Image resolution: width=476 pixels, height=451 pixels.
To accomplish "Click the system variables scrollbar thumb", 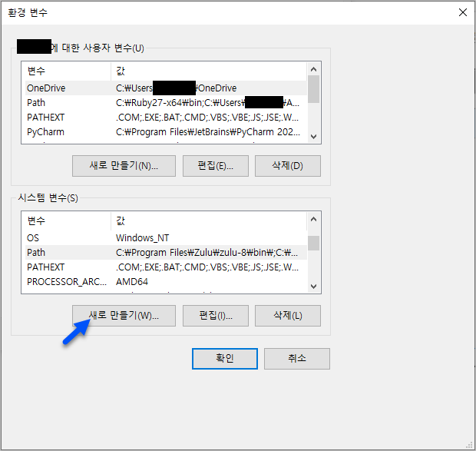I will (313, 243).
